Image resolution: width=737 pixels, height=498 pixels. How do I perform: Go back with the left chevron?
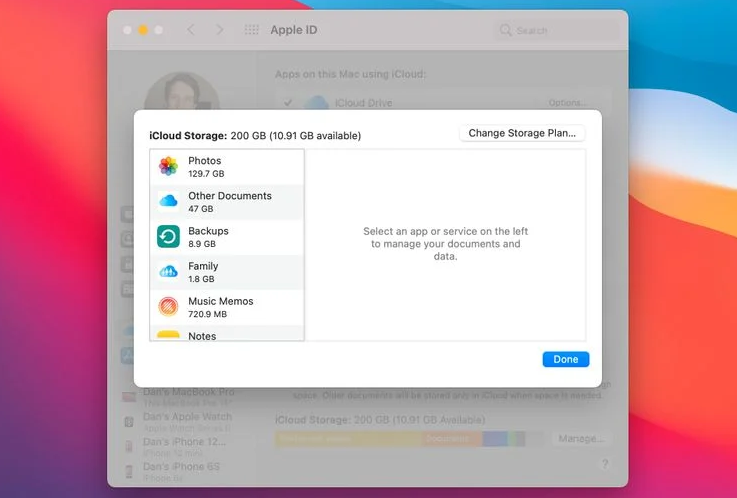191,31
